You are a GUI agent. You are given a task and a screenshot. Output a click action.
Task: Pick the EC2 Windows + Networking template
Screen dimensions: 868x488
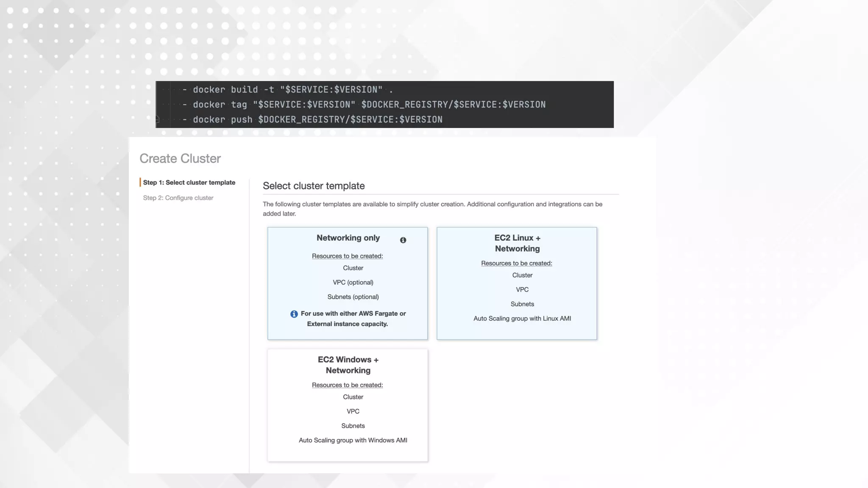pyautogui.click(x=348, y=365)
